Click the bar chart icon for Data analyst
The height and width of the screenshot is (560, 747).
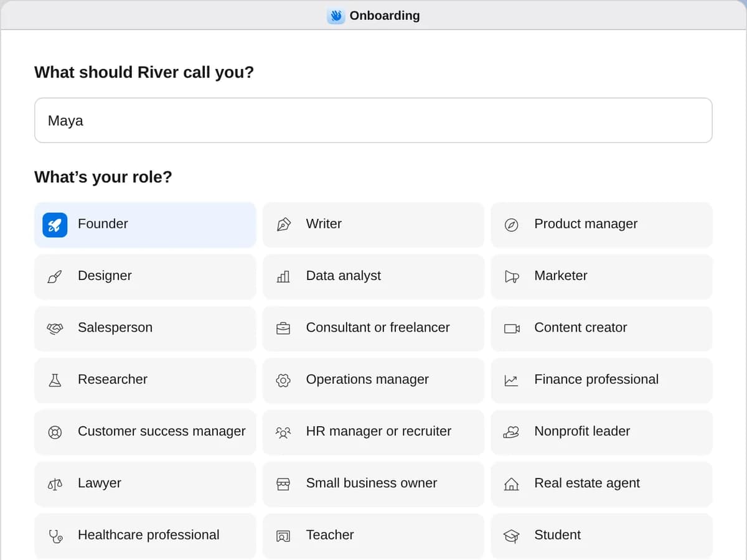[283, 276]
